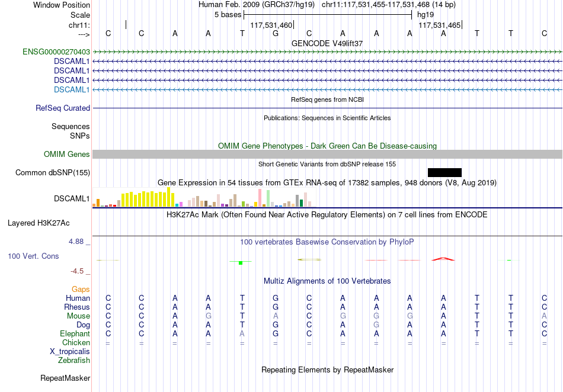Select the Zebrafish alignment row label
Image resolution: width=563 pixels, height=392 pixels.
click(x=74, y=361)
